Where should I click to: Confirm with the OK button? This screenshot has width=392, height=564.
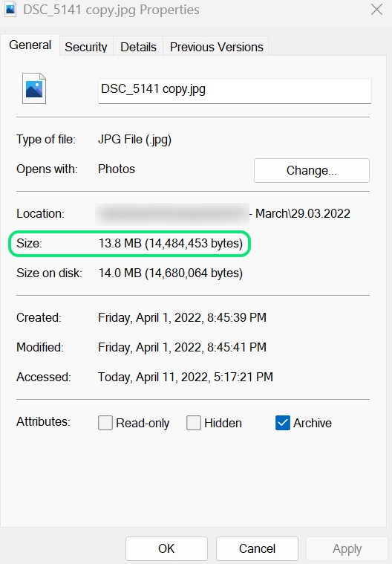166,548
